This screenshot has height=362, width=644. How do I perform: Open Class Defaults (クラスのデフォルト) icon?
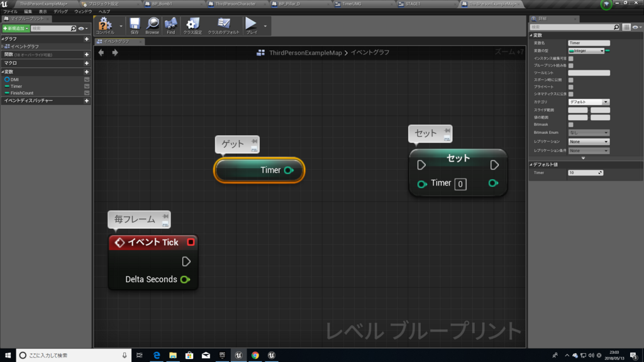click(223, 23)
